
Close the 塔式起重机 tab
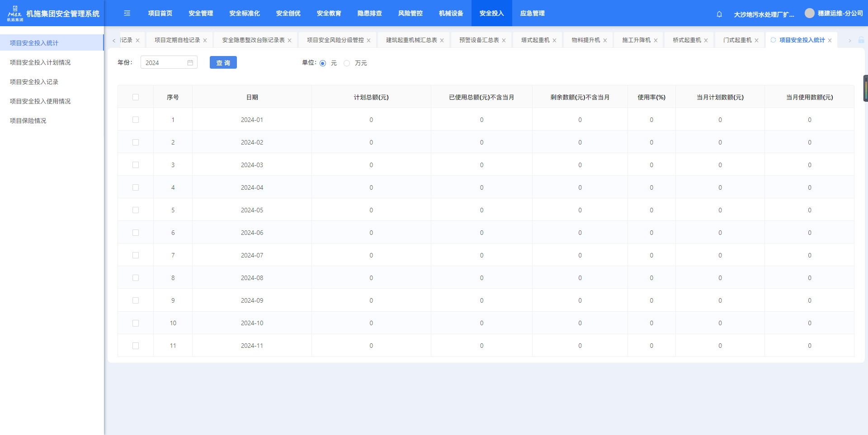tap(554, 41)
